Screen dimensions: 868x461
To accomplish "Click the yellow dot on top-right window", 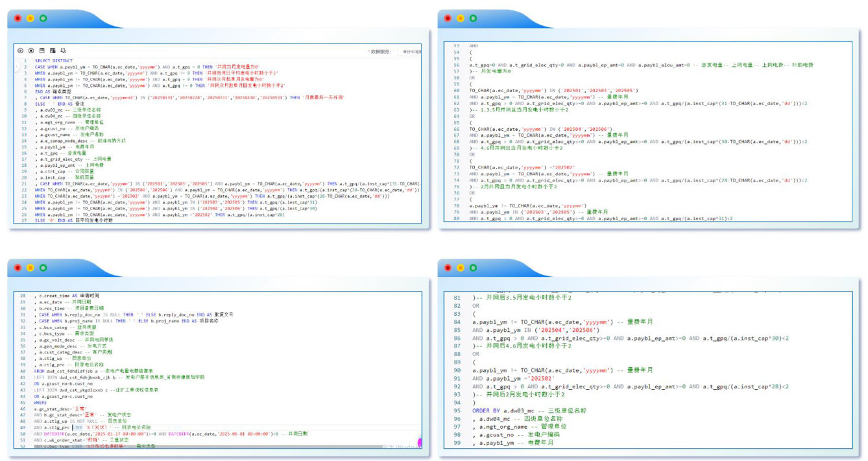I will (x=461, y=18).
